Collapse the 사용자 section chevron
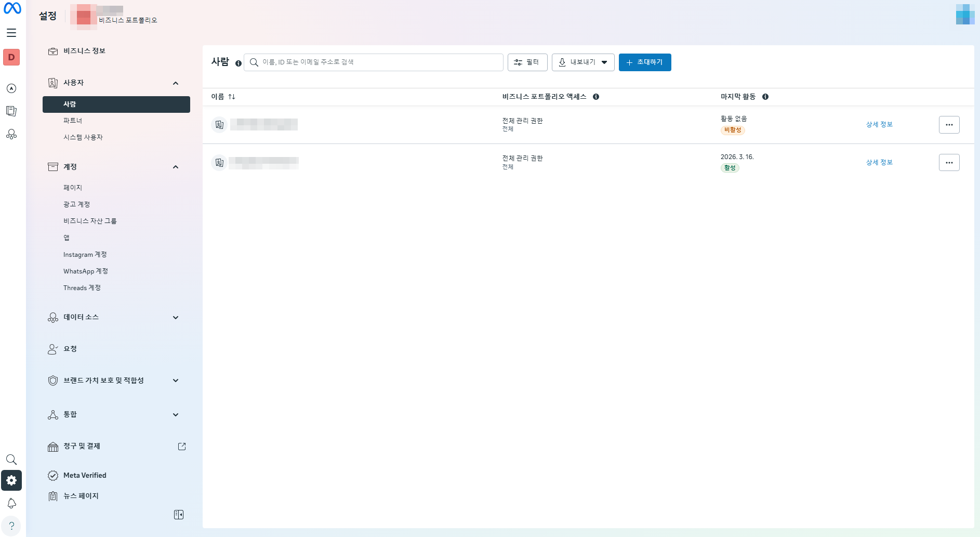The width and height of the screenshot is (980, 537). point(176,83)
